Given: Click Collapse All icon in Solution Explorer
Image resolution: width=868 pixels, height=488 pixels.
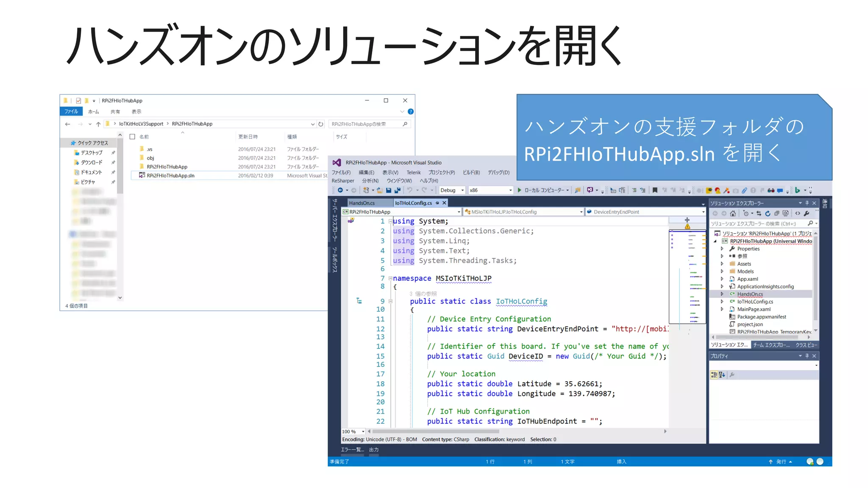Looking at the screenshot, I should pyautogui.click(x=776, y=213).
